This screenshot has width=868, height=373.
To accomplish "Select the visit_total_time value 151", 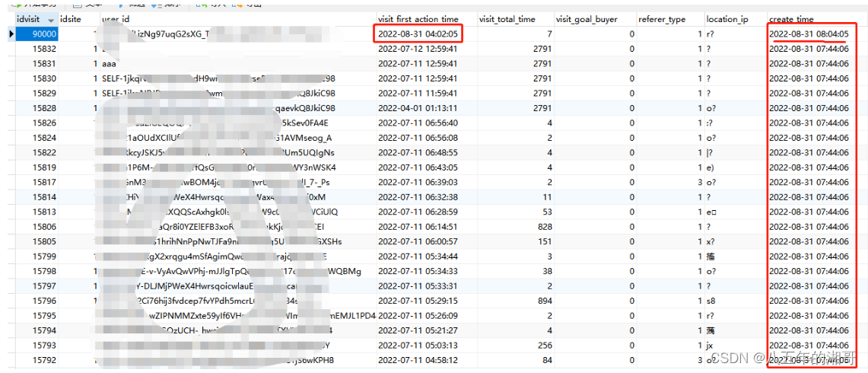I will (x=514, y=241).
